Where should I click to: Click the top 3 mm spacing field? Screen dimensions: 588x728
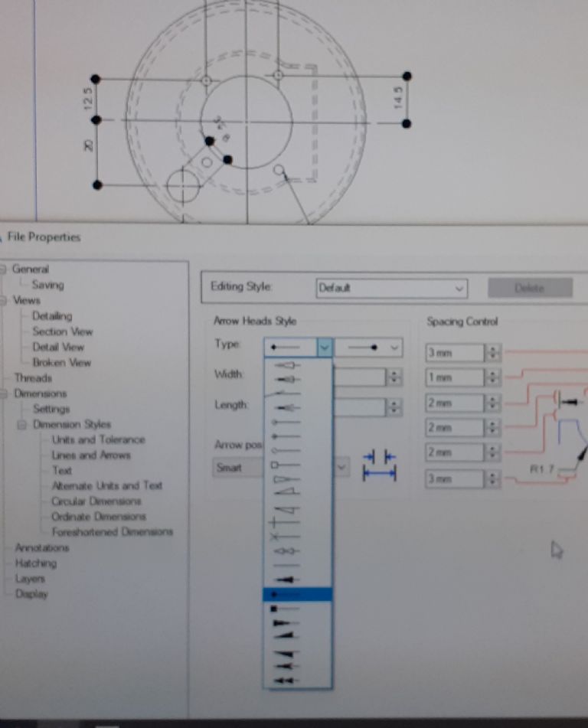(456, 353)
